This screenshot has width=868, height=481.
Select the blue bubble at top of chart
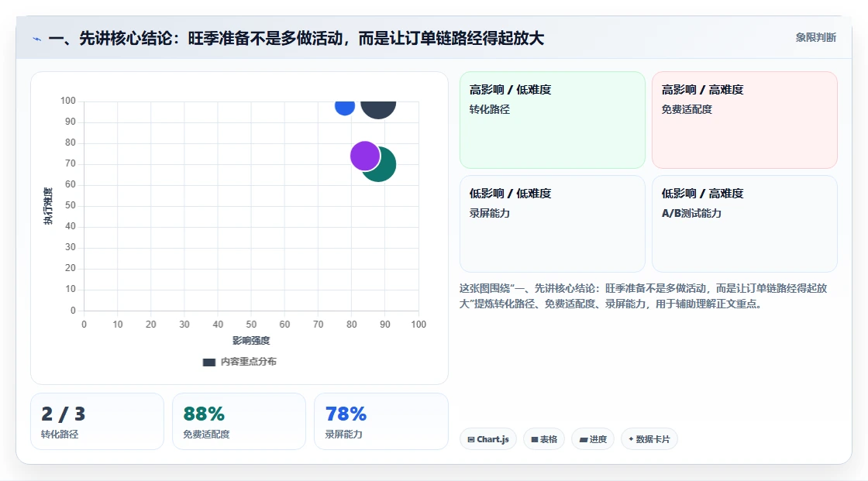pyautogui.click(x=345, y=108)
